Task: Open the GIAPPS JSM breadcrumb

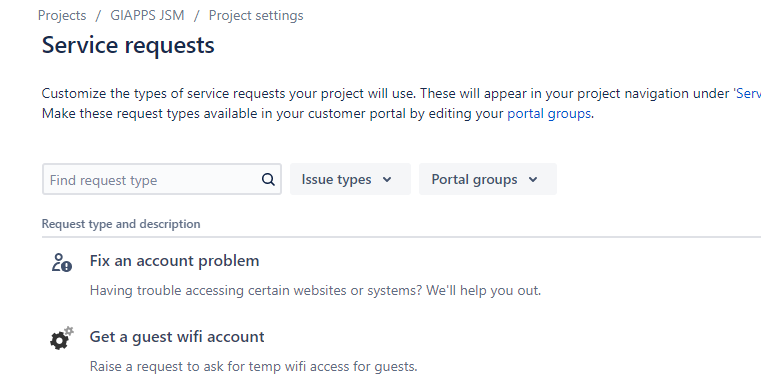Action: [x=148, y=16]
